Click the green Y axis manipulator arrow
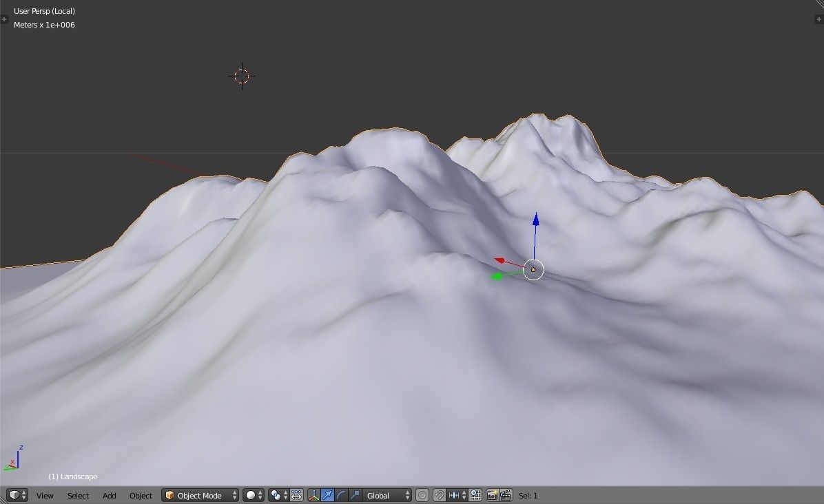824x504 pixels. tap(495, 276)
